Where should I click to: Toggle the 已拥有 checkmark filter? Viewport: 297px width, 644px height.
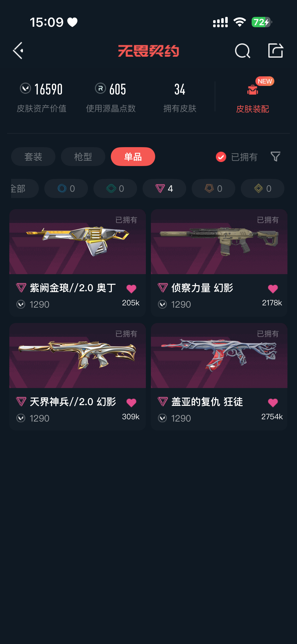click(221, 157)
